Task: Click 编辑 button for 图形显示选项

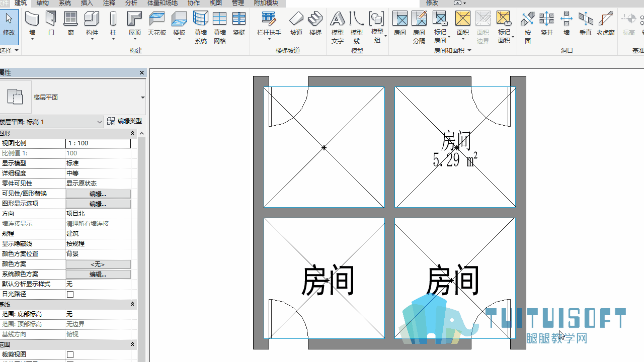Action: coord(98,204)
